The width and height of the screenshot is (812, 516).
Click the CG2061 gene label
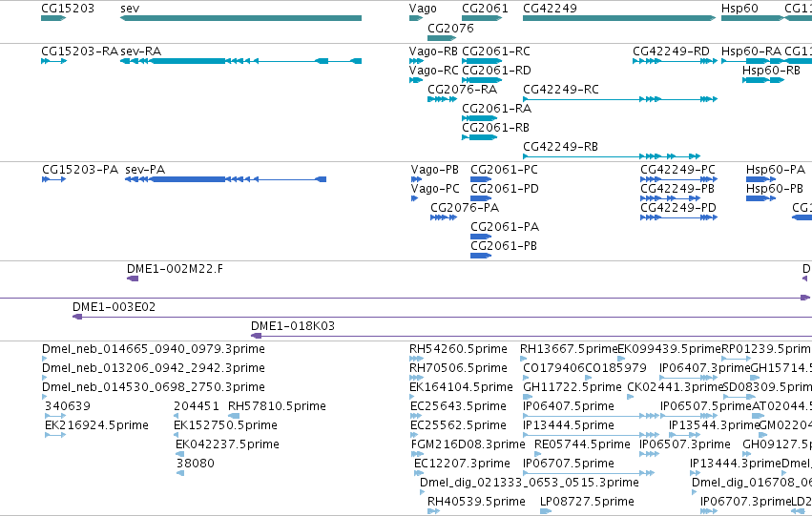[485, 9]
